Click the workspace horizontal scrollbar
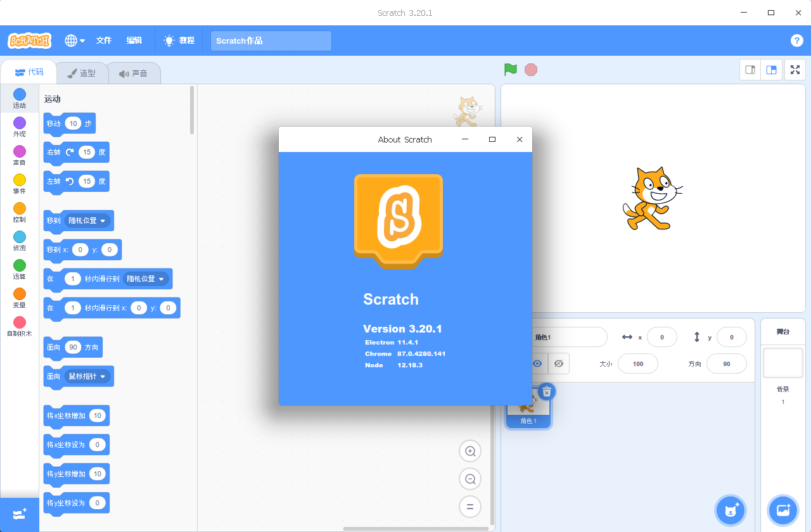811x532 pixels. click(x=417, y=529)
